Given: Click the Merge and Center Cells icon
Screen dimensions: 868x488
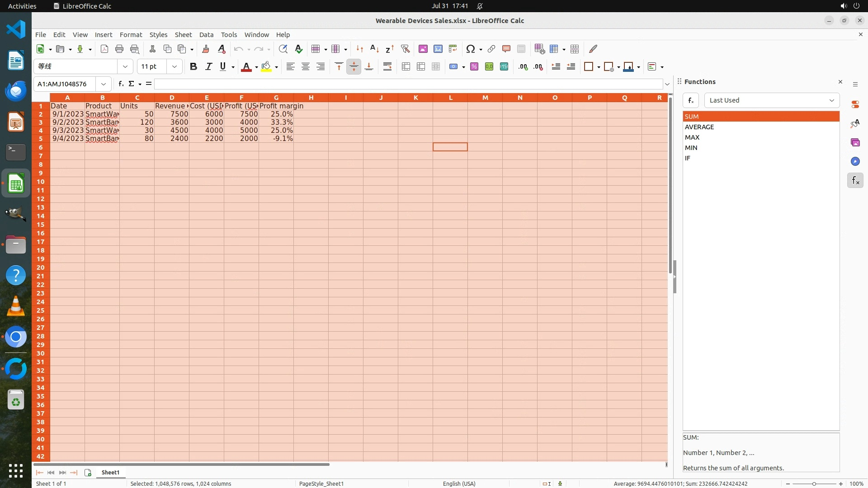Looking at the screenshot, I should click(406, 67).
